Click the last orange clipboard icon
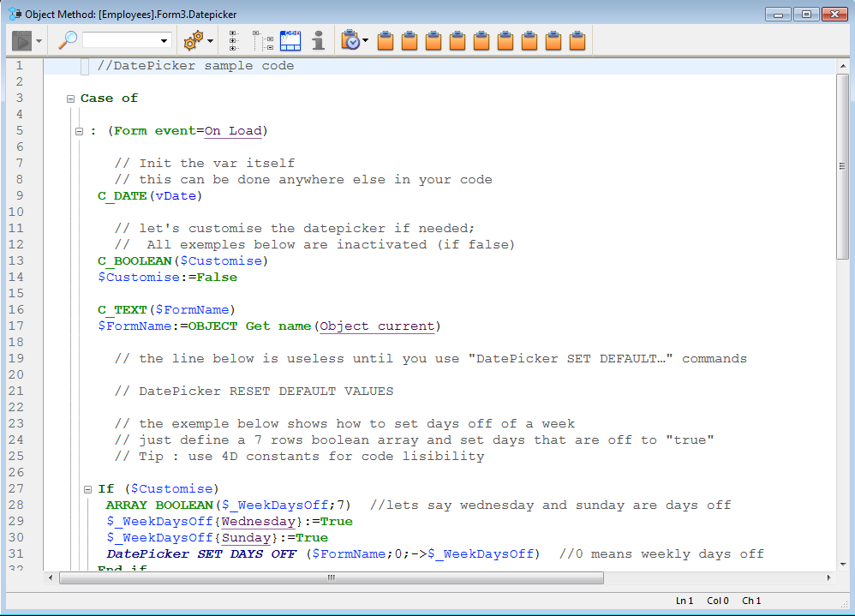855x616 pixels. pyautogui.click(x=578, y=40)
